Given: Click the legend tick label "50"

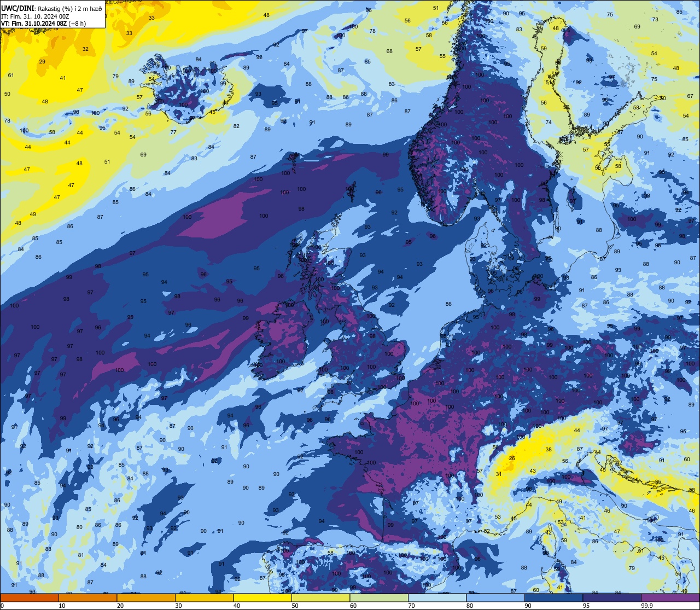Looking at the screenshot, I should 295,606.
